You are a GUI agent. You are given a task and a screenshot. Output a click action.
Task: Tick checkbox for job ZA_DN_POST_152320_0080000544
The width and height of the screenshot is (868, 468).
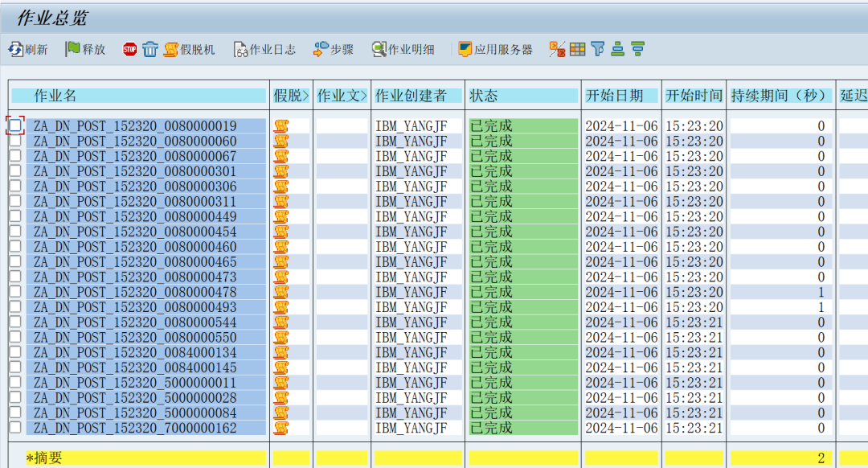click(15, 321)
